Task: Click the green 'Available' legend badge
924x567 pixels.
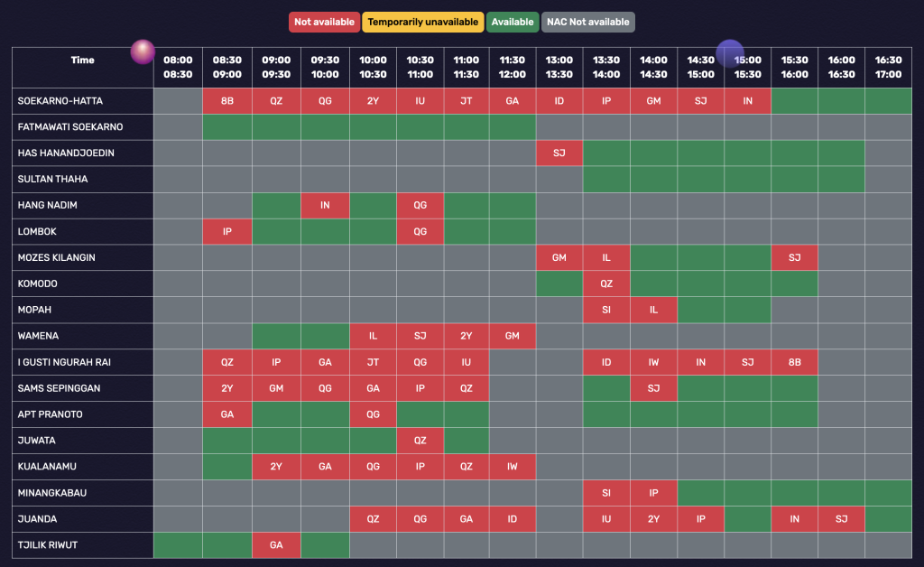Action: click(x=513, y=22)
